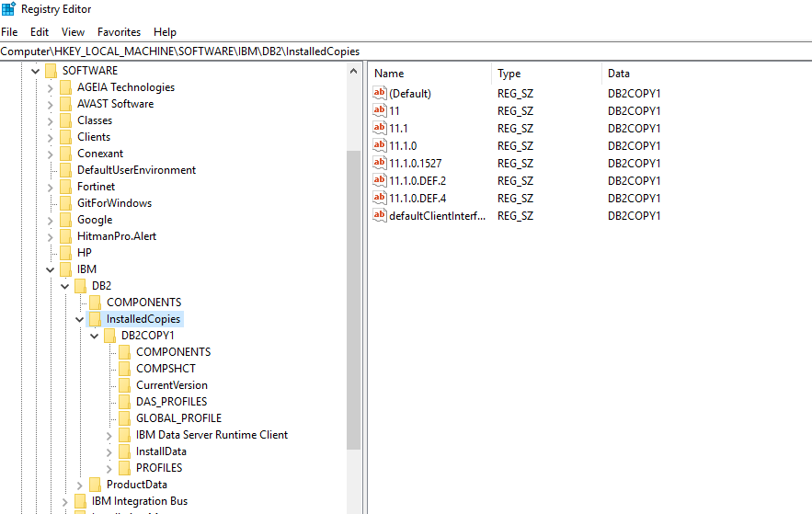Select the Conexant key
Screen dimensions: 812x514
100,154
